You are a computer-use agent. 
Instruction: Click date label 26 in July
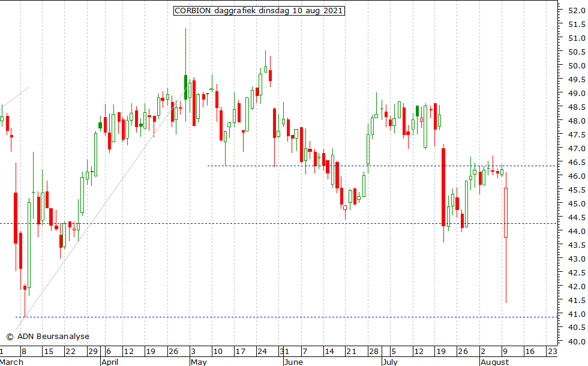pyautogui.click(x=463, y=352)
